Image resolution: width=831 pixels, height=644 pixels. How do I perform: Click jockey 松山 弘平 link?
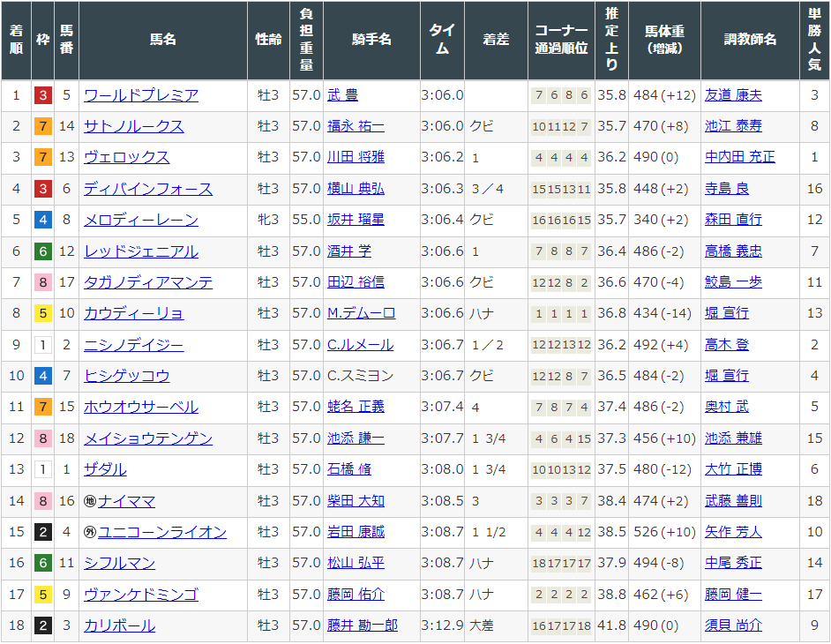(x=356, y=563)
